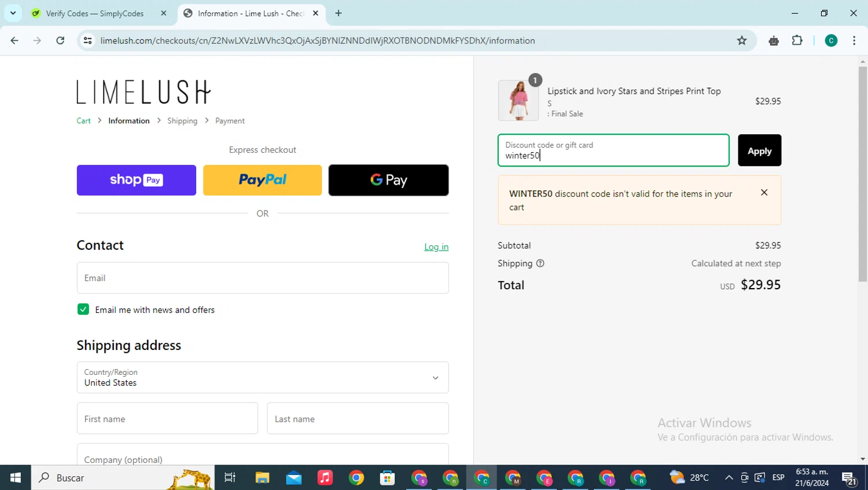Bookmark this page with the star icon
The height and width of the screenshot is (490, 868).
point(742,40)
